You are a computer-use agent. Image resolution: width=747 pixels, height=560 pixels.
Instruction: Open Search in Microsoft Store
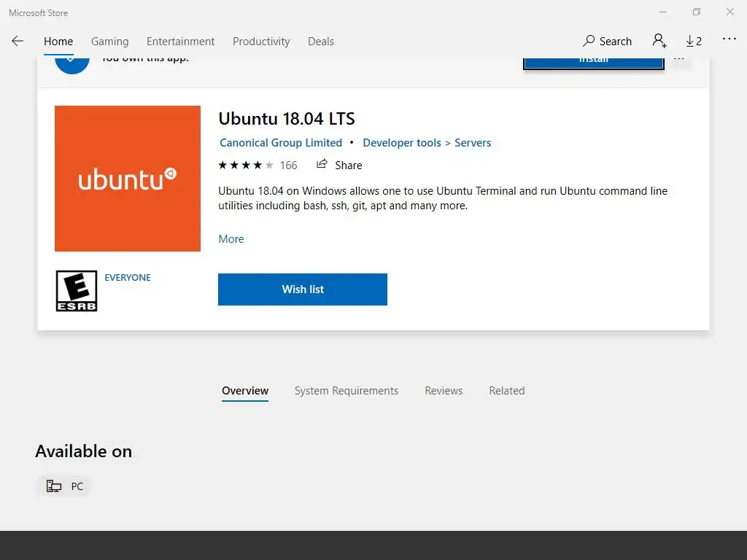click(x=607, y=41)
